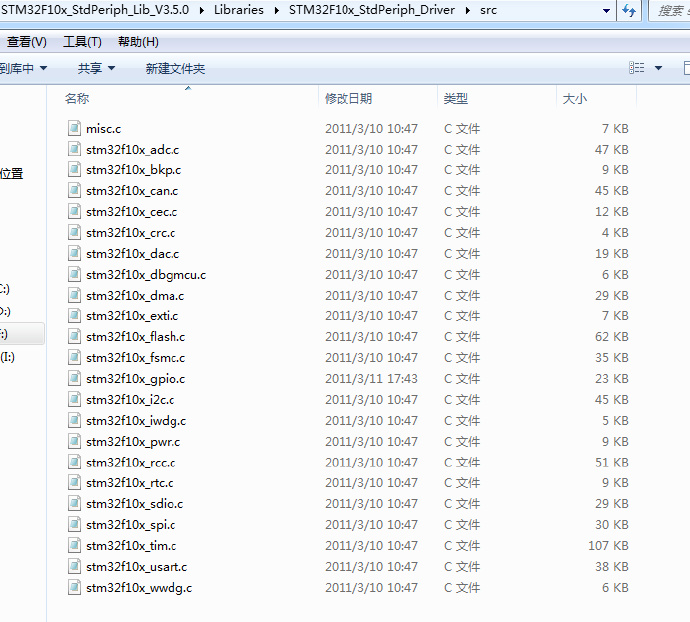
Task: Click in the 搜索 search box
Action: (670, 10)
